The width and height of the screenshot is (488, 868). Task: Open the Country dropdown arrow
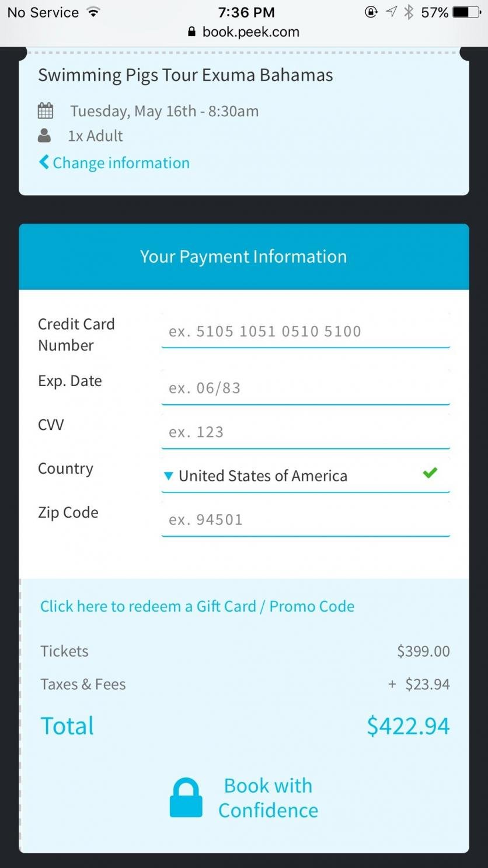169,476
